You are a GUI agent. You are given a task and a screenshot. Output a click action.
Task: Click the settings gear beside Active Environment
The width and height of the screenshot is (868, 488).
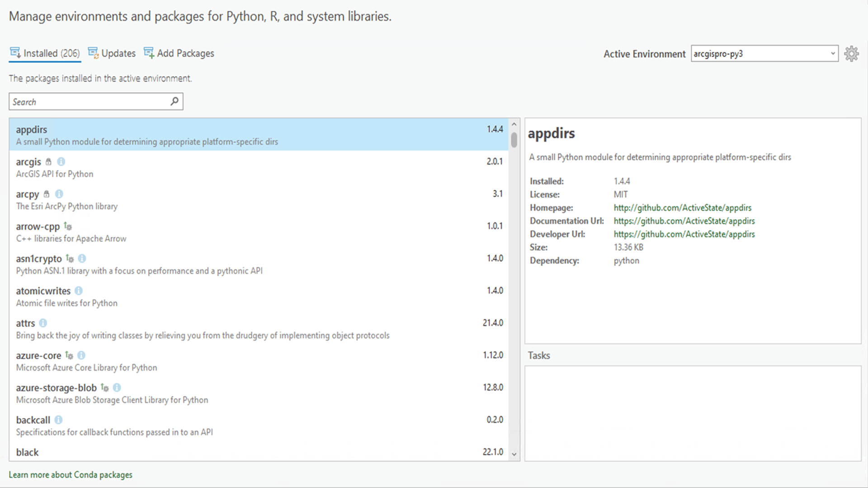(x=852, y=53)
